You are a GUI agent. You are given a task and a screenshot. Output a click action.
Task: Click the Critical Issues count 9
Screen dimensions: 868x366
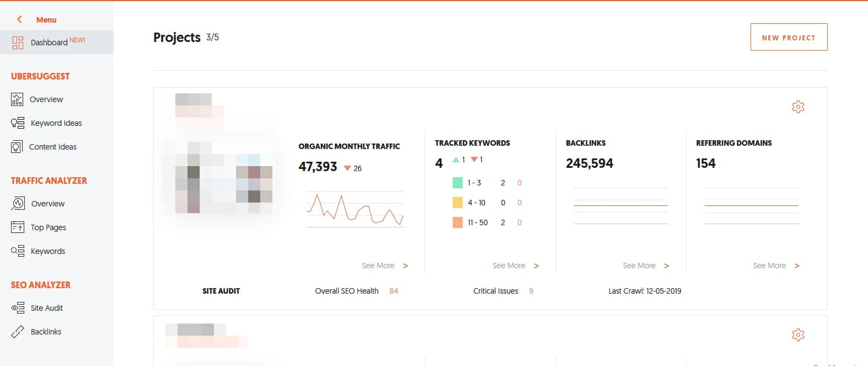[531, 291]
